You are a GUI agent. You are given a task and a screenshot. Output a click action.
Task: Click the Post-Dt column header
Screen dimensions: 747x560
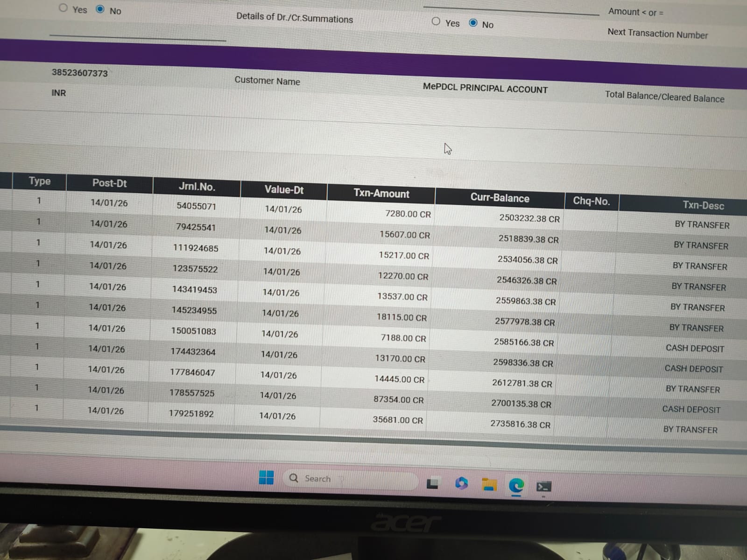(109, 183)
